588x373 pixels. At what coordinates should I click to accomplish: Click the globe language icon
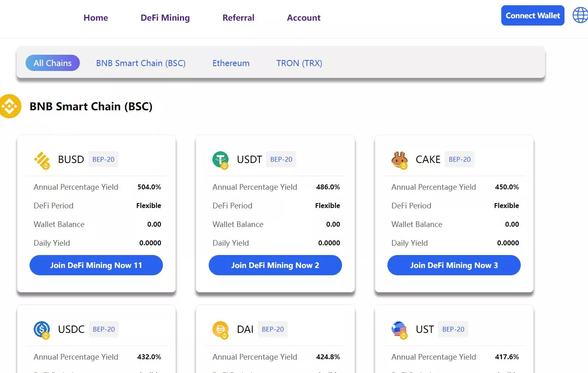point(580,15)
